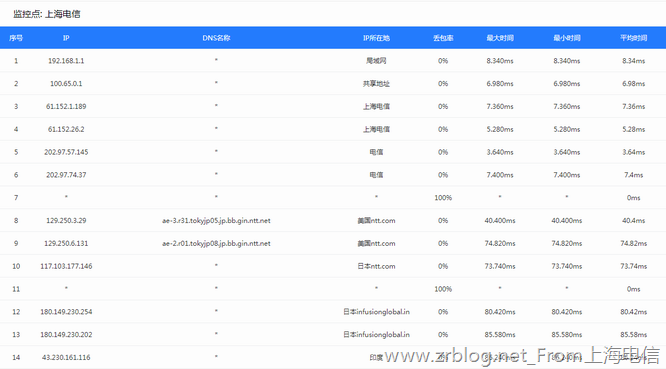Click 80.42ms average time in row 12
The height and width of the screenshot is (369, 666).
(633, 312)
